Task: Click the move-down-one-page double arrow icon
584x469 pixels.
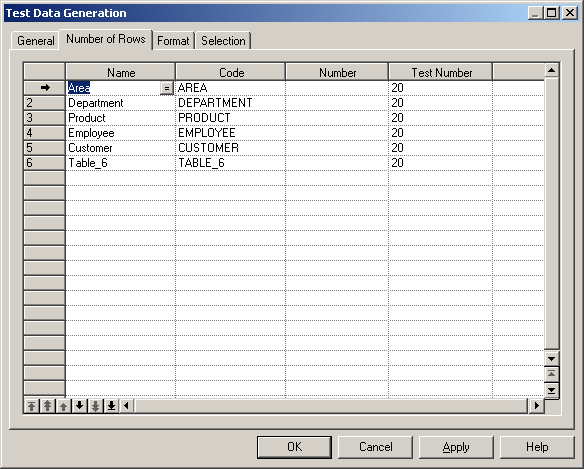Action: point(95,406)
